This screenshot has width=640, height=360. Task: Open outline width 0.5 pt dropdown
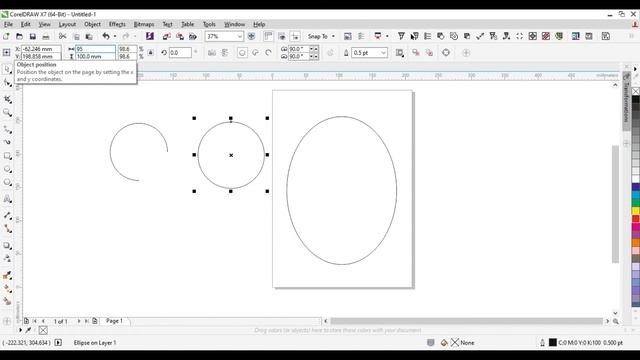(x=383, y=53)
